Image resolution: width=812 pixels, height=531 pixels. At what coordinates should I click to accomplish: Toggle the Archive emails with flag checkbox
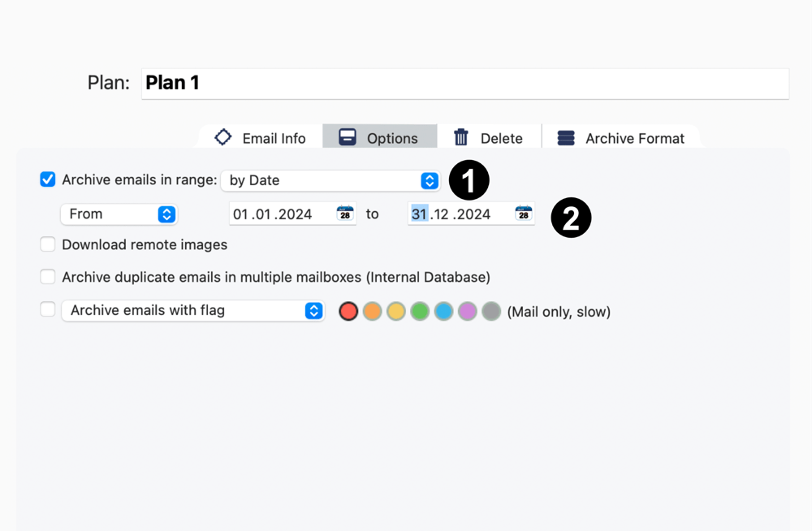tap(48, 309)
